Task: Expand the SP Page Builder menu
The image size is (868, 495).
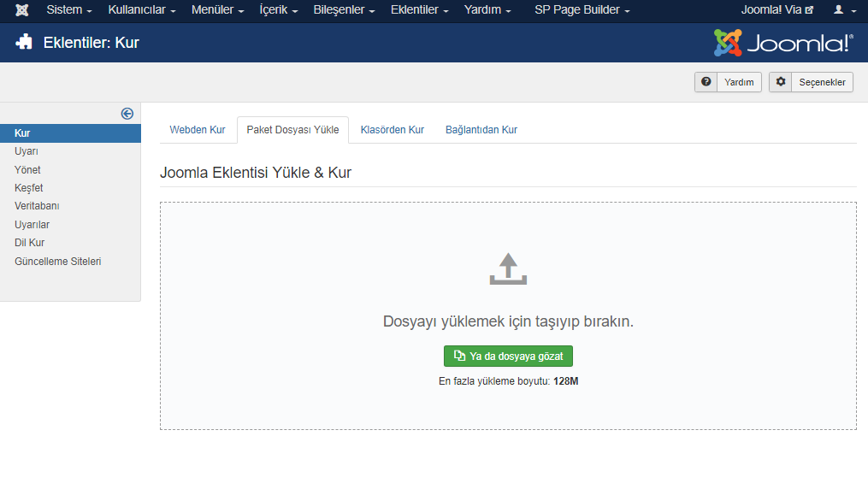Action: point(582,10)
